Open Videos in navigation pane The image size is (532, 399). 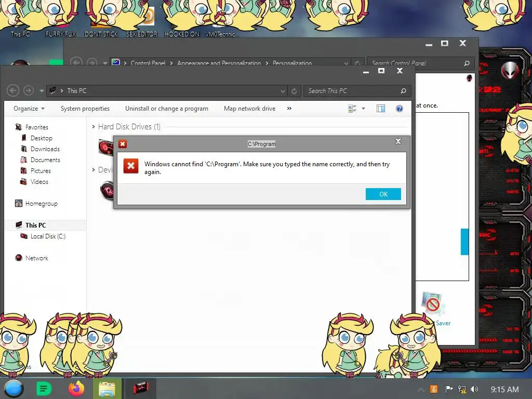pyautogui.click(x=39, y=181)
